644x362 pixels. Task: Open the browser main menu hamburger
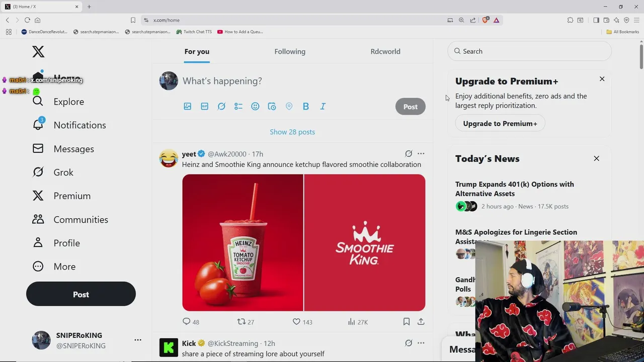tap(636, 20)
